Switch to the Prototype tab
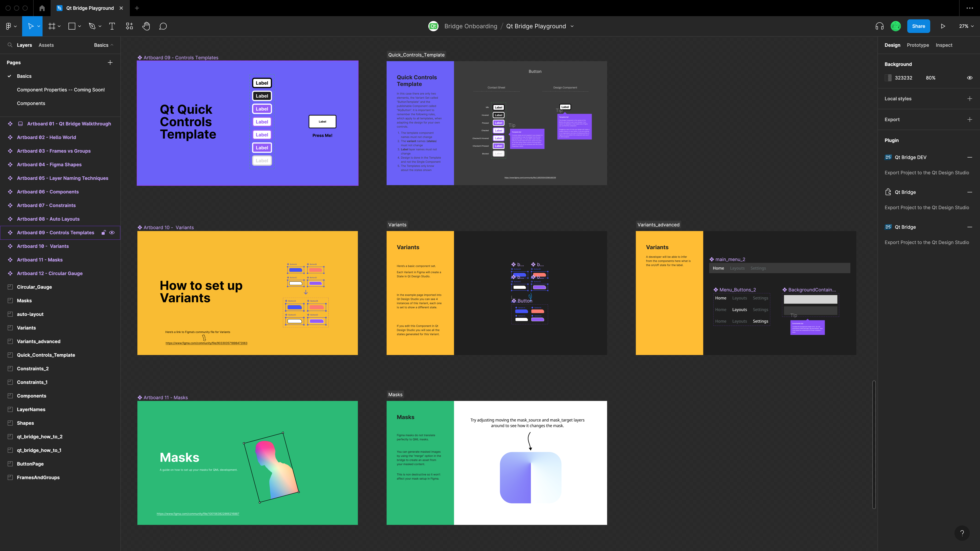The width and height of the screenshot is (980, 551). [918, 45]
